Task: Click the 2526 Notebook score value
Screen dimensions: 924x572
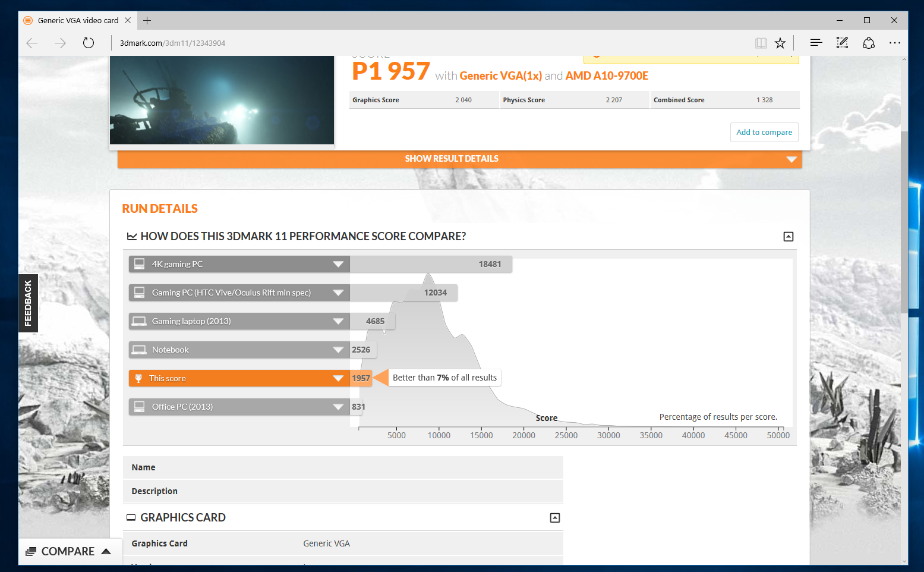Action: coord(361,350)
